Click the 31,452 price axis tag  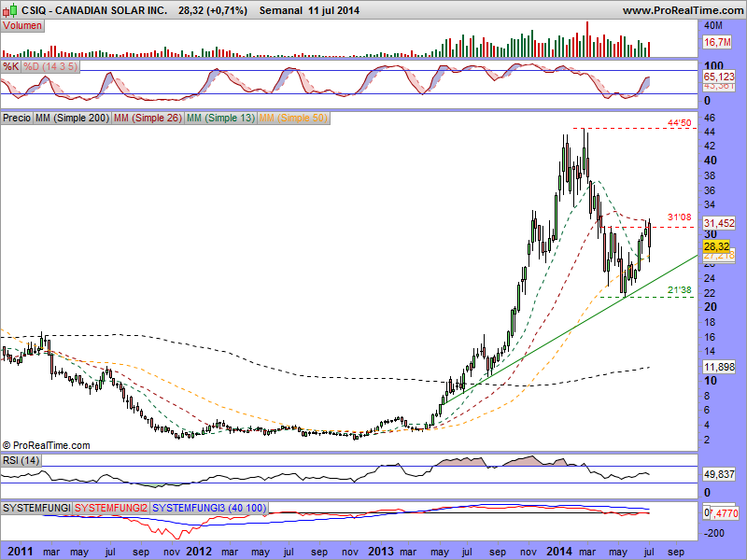pyautogui.click(x=719, y=223)
